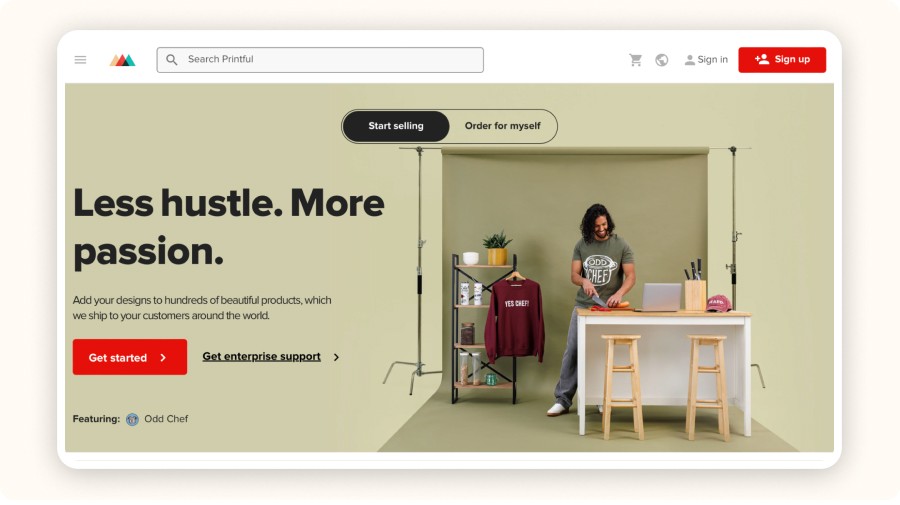The image size is (900, 505).
Task: Open the shopping cart
Action: click(x=635, y=60)
